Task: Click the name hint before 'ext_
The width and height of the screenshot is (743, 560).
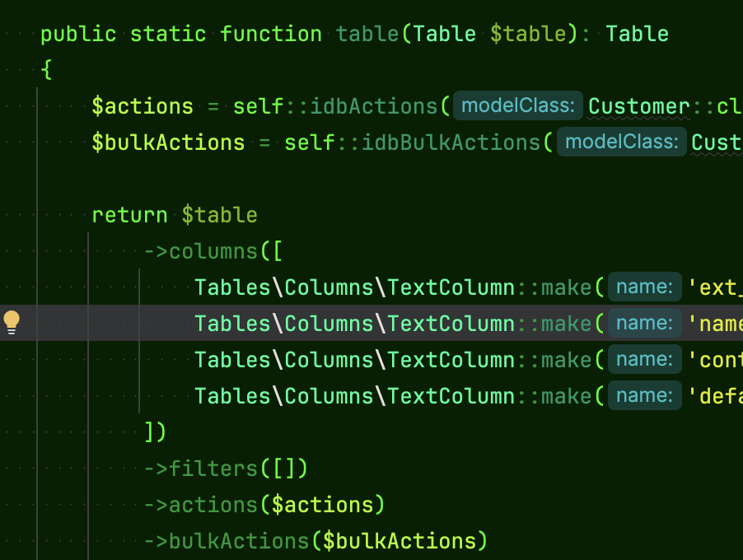Action: (645, 287)
